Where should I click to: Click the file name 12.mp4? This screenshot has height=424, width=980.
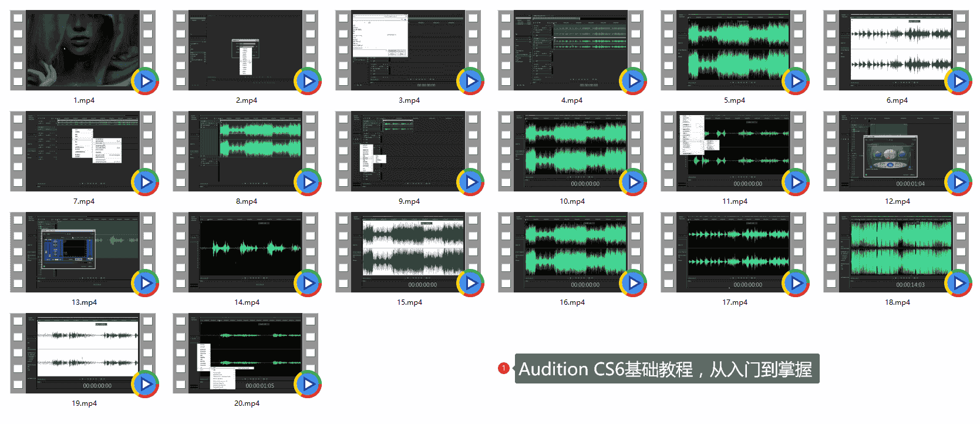tap(897, 201)
